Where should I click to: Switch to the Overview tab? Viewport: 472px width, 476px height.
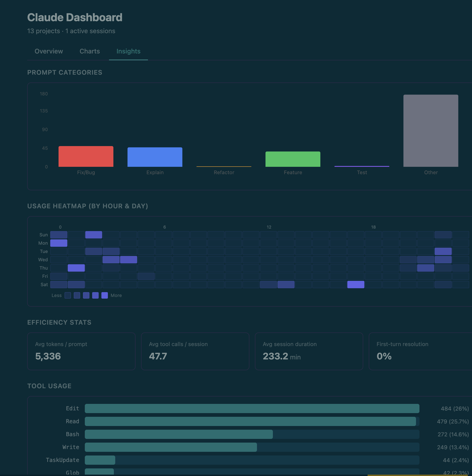point(49,51)
